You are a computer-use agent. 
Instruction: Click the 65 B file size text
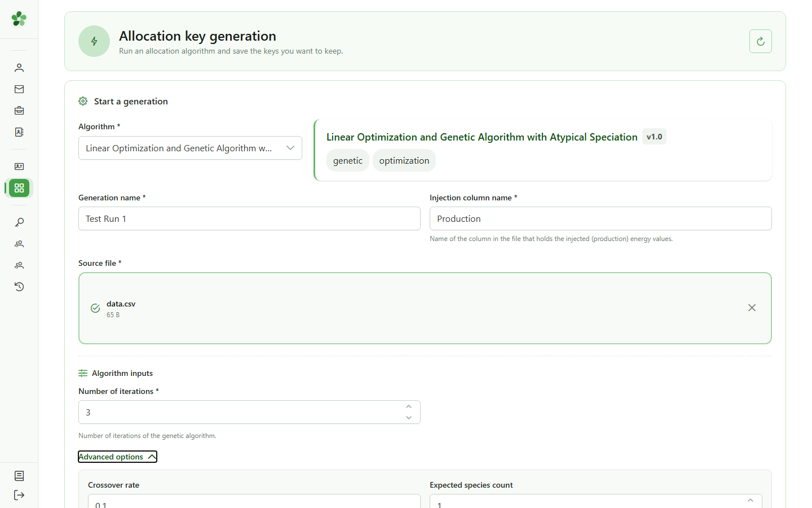(113, 315)
